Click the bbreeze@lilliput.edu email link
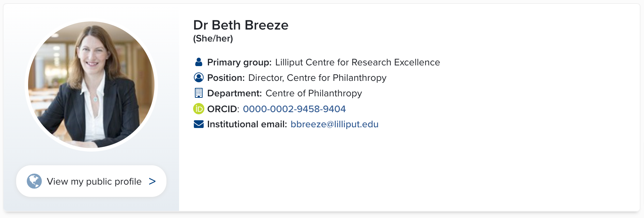644x218 pixels. click(334, 124)
